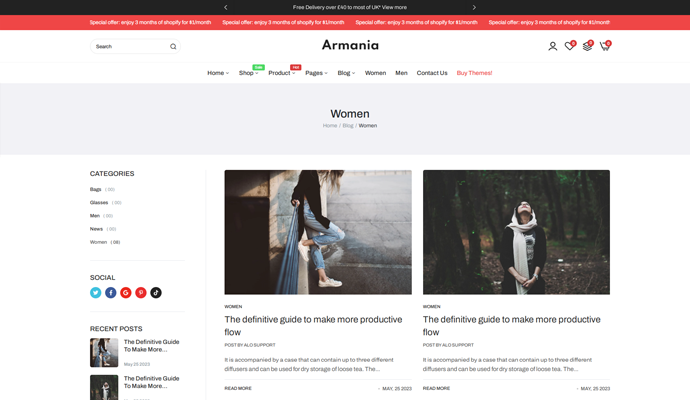This screenshot has height=400, width=690.
Task: Click the search magnifier icon
Action: pyautogui.click(x=173, y=46)
